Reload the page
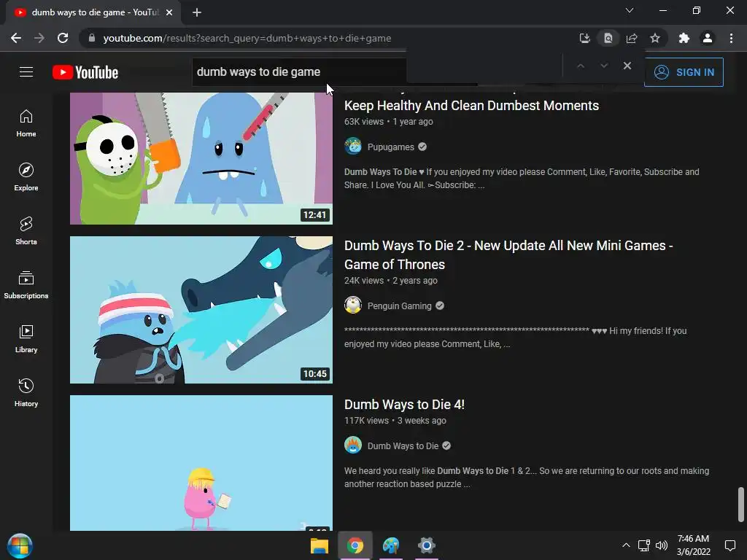Image resolution: width=747 pixels, height=560 pixels. (63, 38)
